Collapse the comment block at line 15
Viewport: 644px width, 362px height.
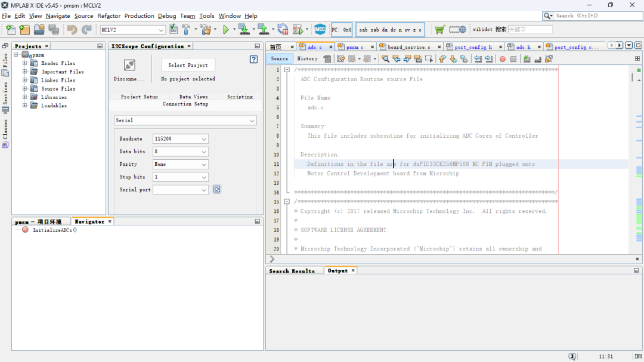287,202
